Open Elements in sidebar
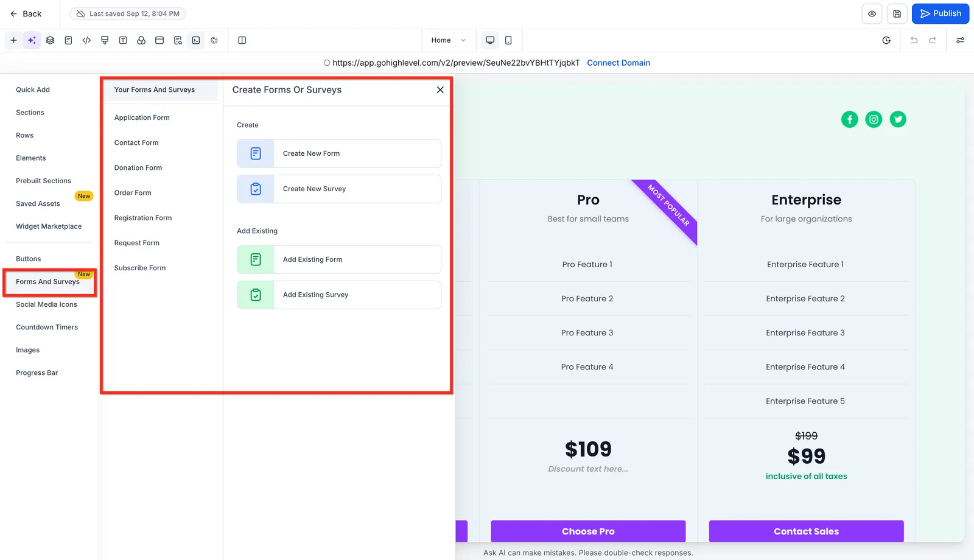This screenshot has height=560, width=974. 30,158
